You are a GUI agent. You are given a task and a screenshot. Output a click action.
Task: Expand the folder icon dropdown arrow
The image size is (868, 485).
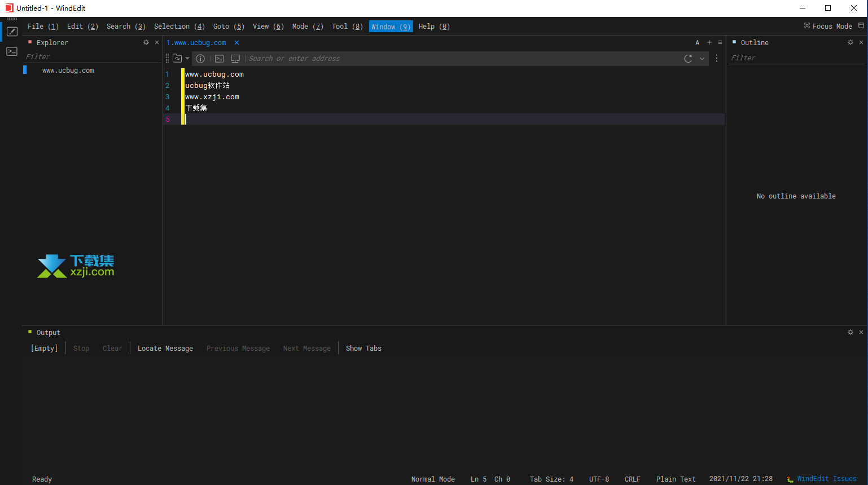tap(187, 59)
